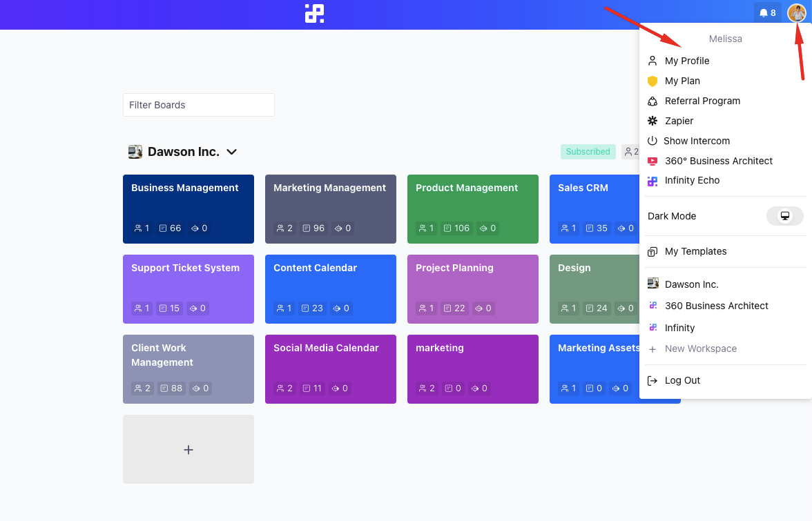Click the Subscribed badge

pyautogui.click(x=588, y=152)
